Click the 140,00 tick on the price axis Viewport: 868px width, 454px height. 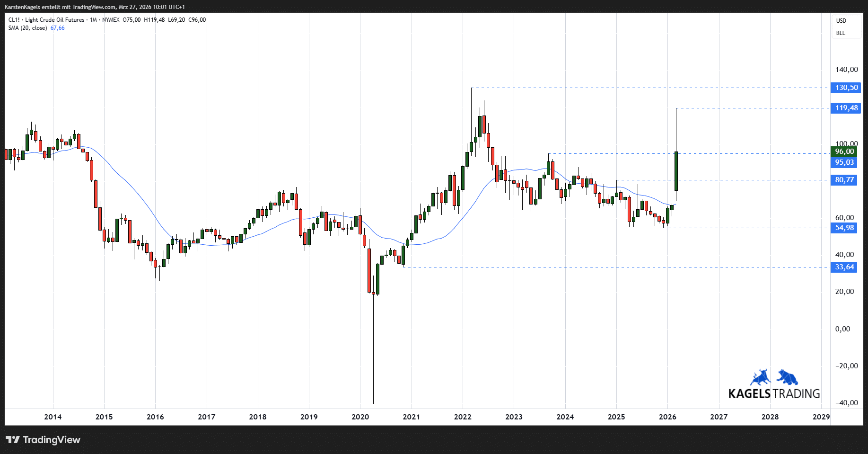846,70
